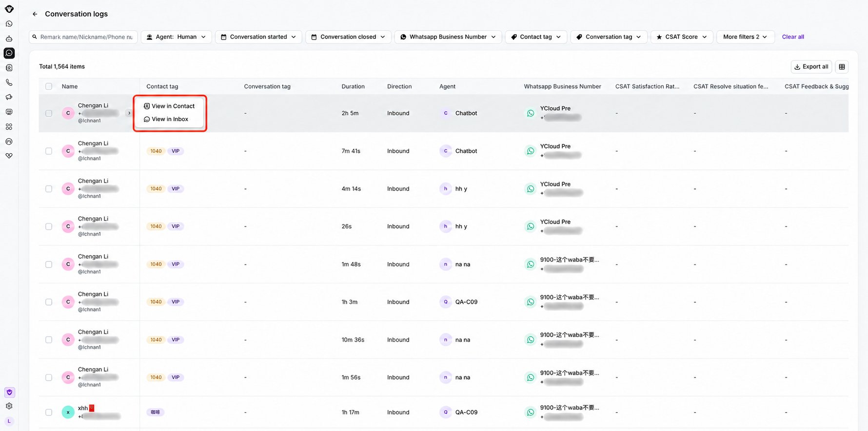The image size is (868, 431).
Task: Open the Agent: Human filter dropdown
Action: point(177,37)
